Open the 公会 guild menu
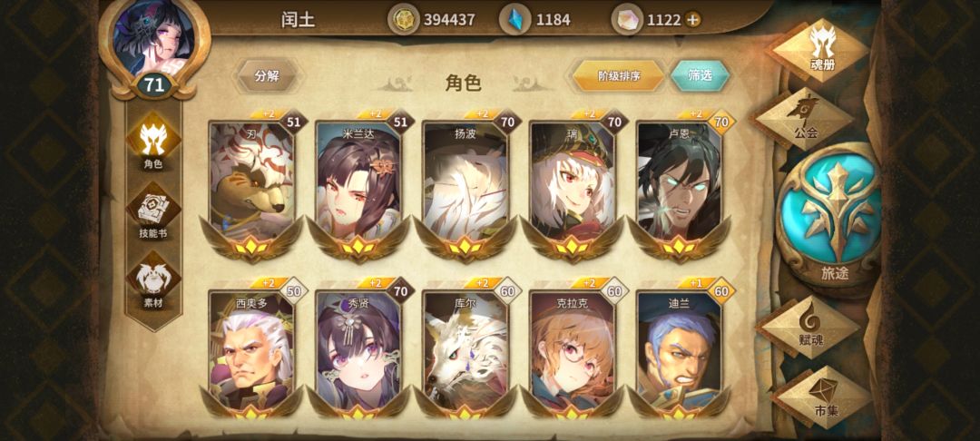The image size is (980, 441). click(x=803, y=119)
